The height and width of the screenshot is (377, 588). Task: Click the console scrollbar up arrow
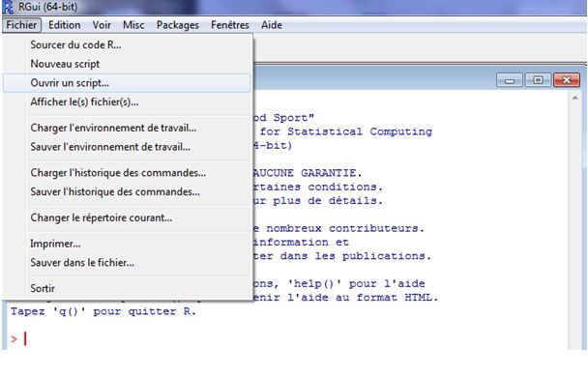click(574, 98)
